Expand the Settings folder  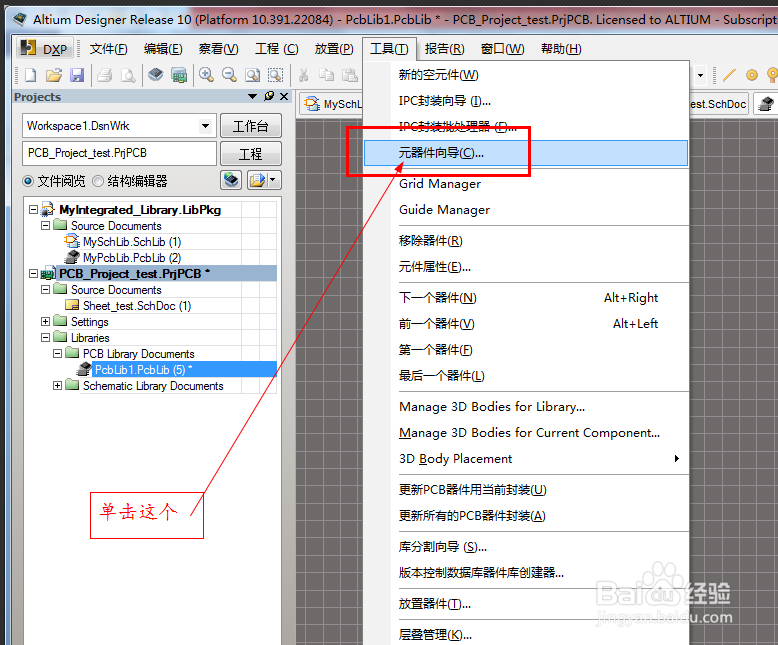click(x=45, y=322)
